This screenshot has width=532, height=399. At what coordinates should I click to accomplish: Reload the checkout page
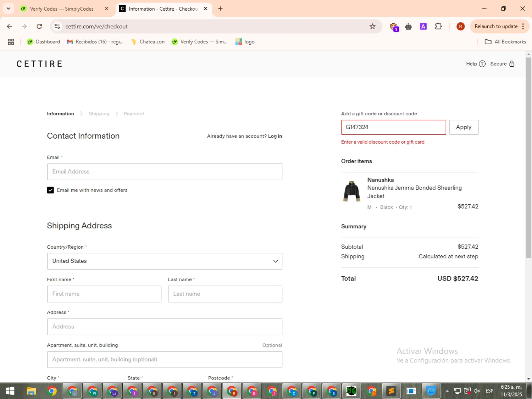coord(39,27)
